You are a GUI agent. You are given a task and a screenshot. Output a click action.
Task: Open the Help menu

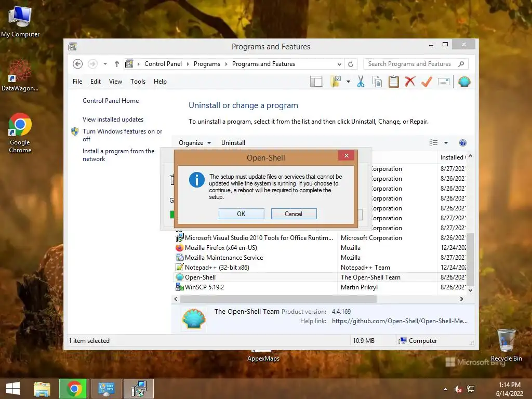coord(160,82)
